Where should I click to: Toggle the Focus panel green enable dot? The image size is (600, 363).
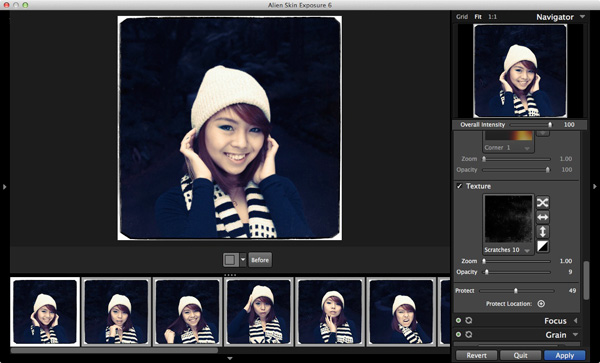click(458, 321)
